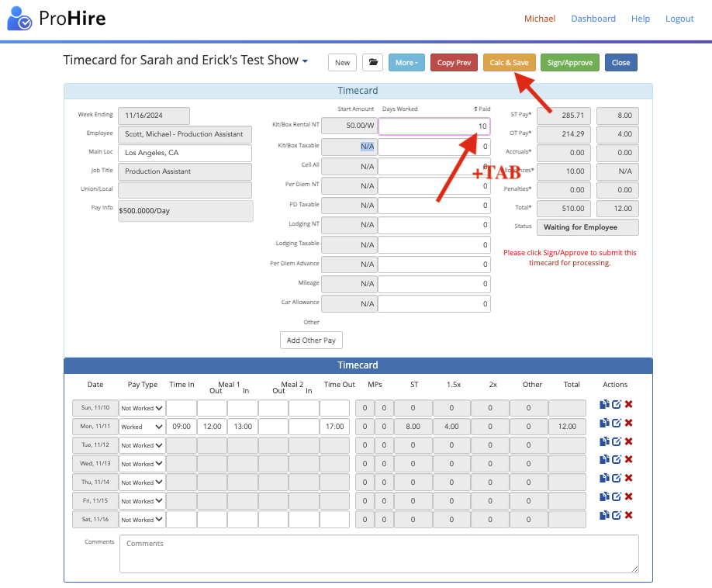Click the Sun 11/10 Time In field

tap(181, 408)
